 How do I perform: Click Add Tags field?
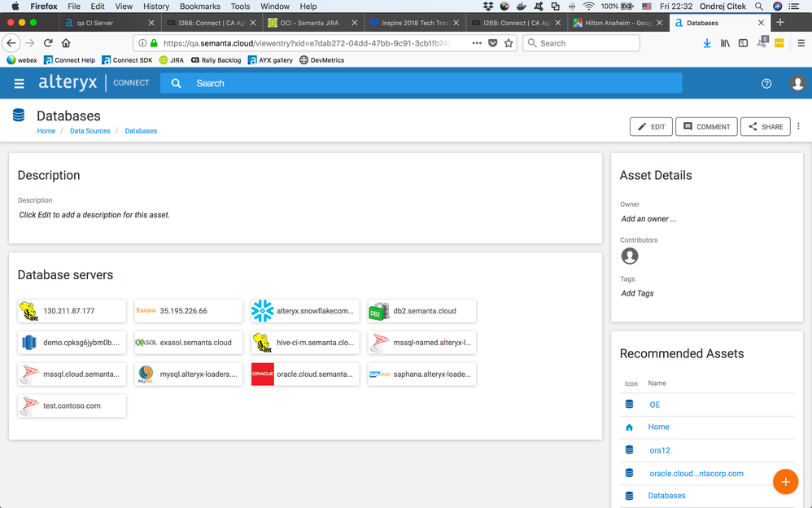click(x=637, y=293)
